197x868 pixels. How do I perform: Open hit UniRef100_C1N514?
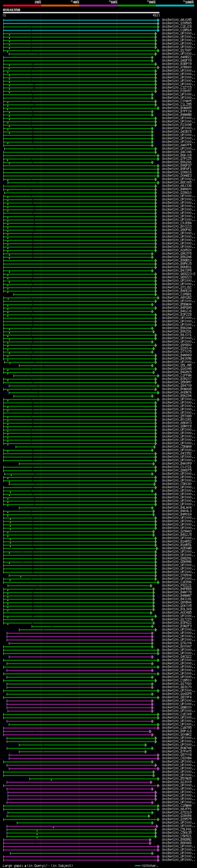click(x=177, y=30)
